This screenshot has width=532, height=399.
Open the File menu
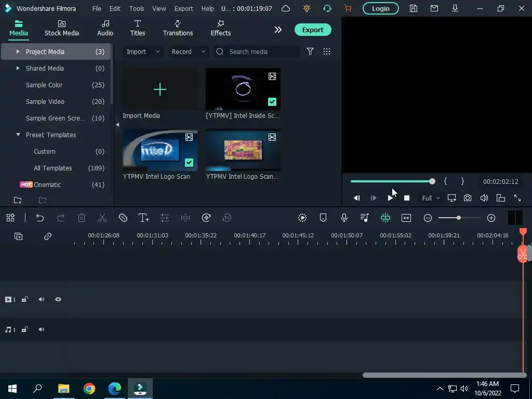click(97, 8)
